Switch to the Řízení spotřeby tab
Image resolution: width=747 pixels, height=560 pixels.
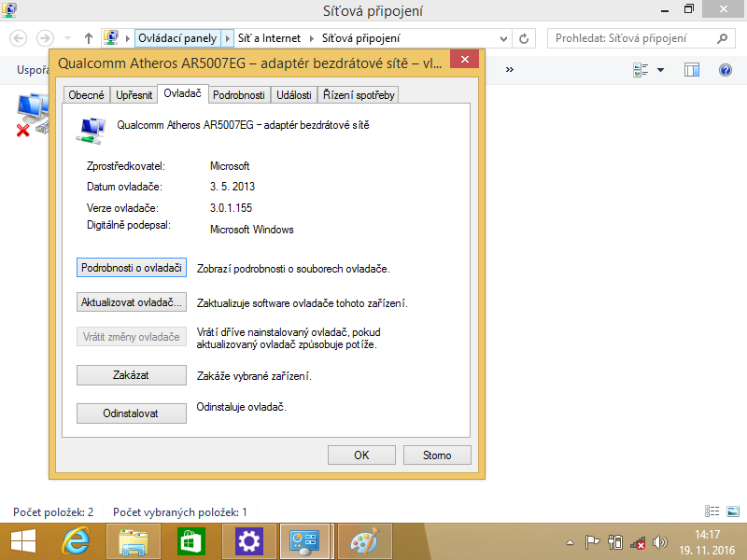click(359, 94)
